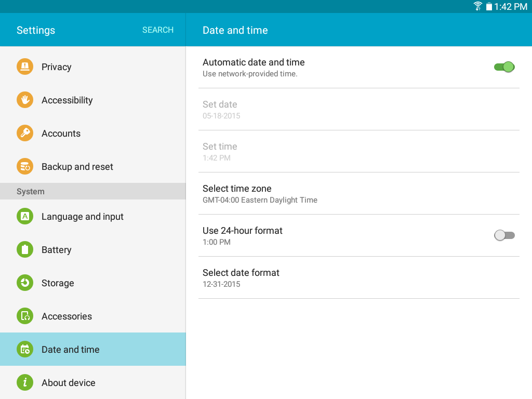This screenshot has height=399, width=532.
Task: Tap the 1:00 PM sample time text
Action: [217, 242]
